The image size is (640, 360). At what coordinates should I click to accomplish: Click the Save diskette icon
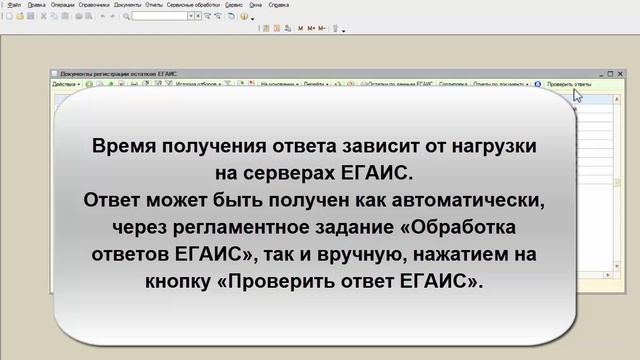click(31, 16)
